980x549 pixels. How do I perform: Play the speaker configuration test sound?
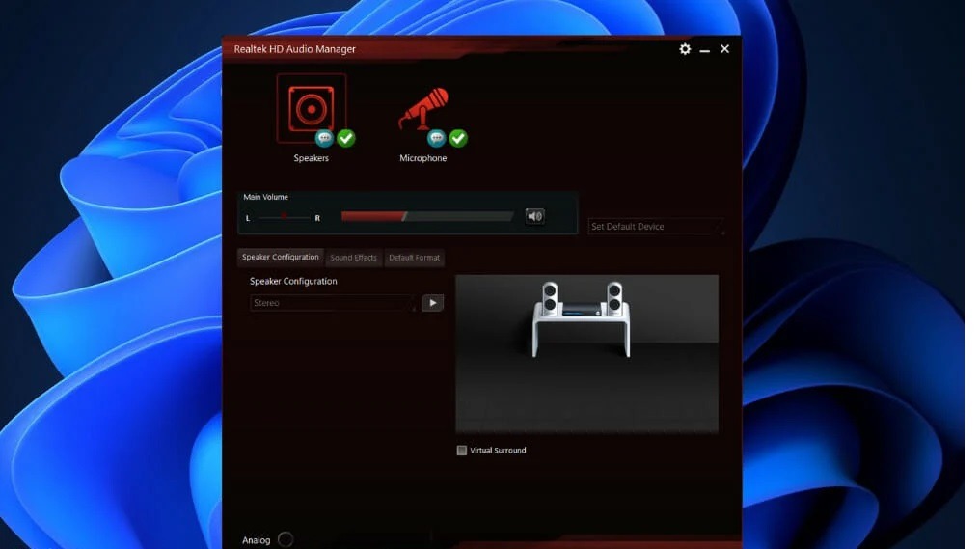432,303
